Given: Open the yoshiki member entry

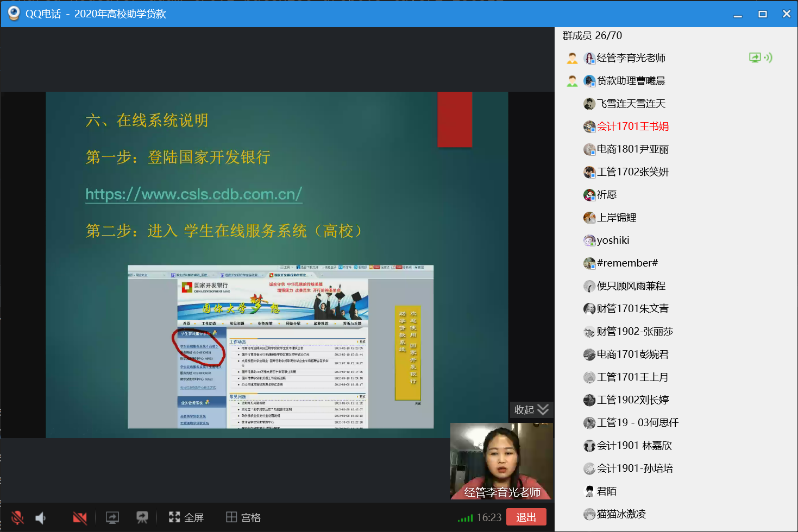Looking at the screenshot, I should 612,240.
